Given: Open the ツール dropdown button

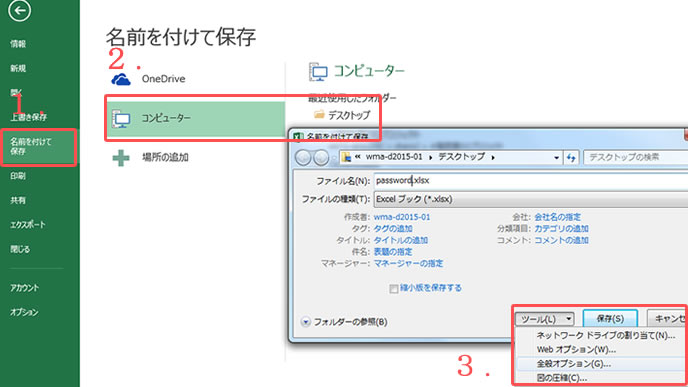Looking at the screenshot, I should click(x=544, y=319).
